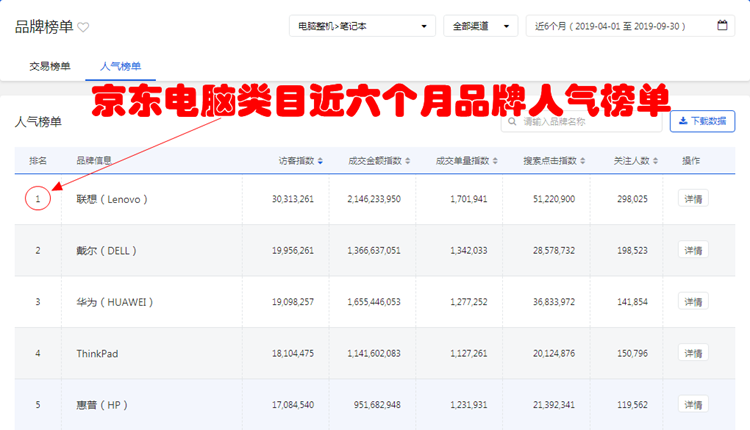Screen dimensions: 750x430
Task: Sort by 成交单量指数 column arrows
Action: [495, 161]
